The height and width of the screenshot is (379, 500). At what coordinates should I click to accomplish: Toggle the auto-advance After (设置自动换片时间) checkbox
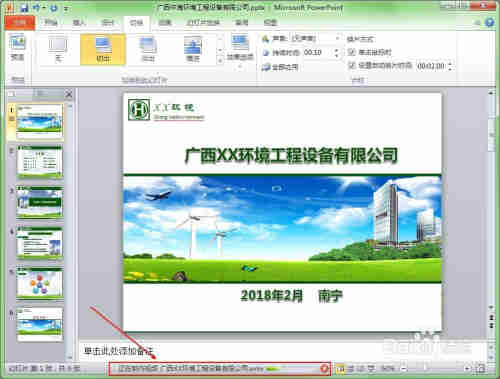point(351,65)
